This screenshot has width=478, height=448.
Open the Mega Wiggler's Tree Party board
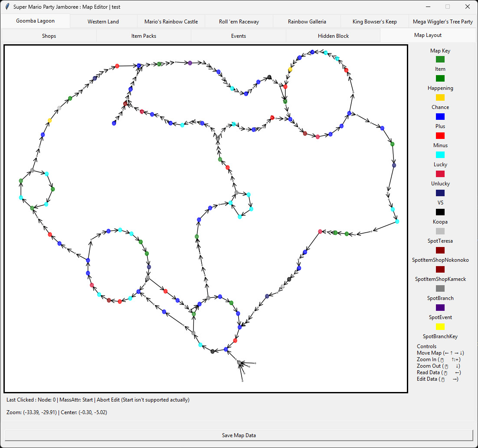click(x=442, y=21)
